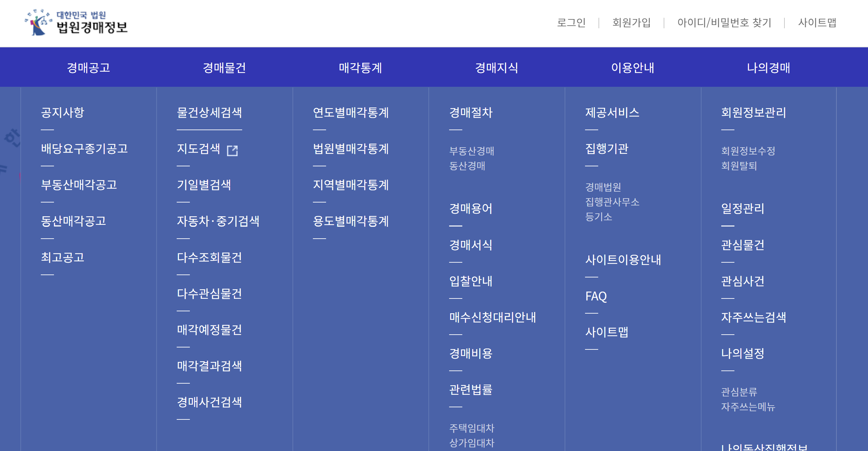The height and width of the screenshot is (451, 868).
Task: Open 등기소 under 집행기관
Action: [x=599, y=216]
